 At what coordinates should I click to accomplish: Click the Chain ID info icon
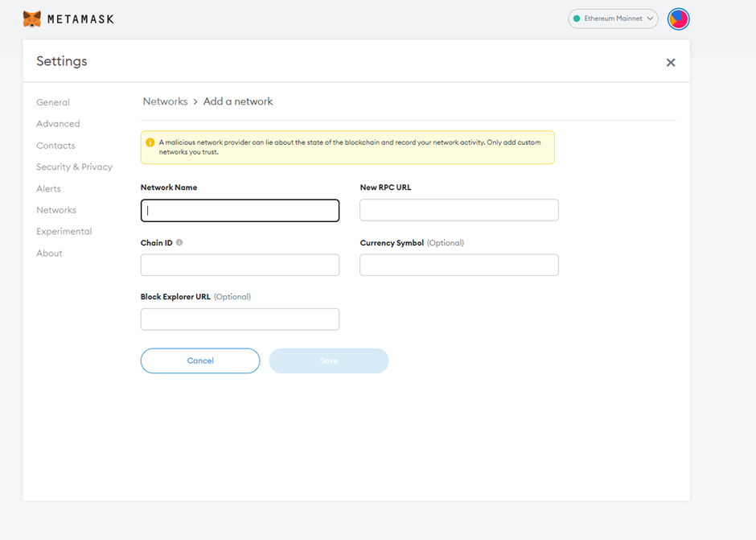click(179, 242)
